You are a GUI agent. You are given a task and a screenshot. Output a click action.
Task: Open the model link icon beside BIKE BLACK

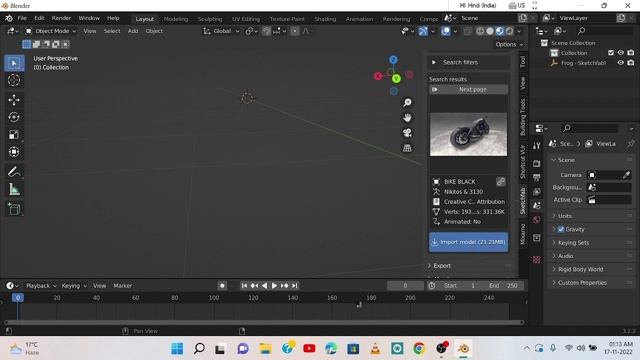pyautogui.click(x=501, y=182)
